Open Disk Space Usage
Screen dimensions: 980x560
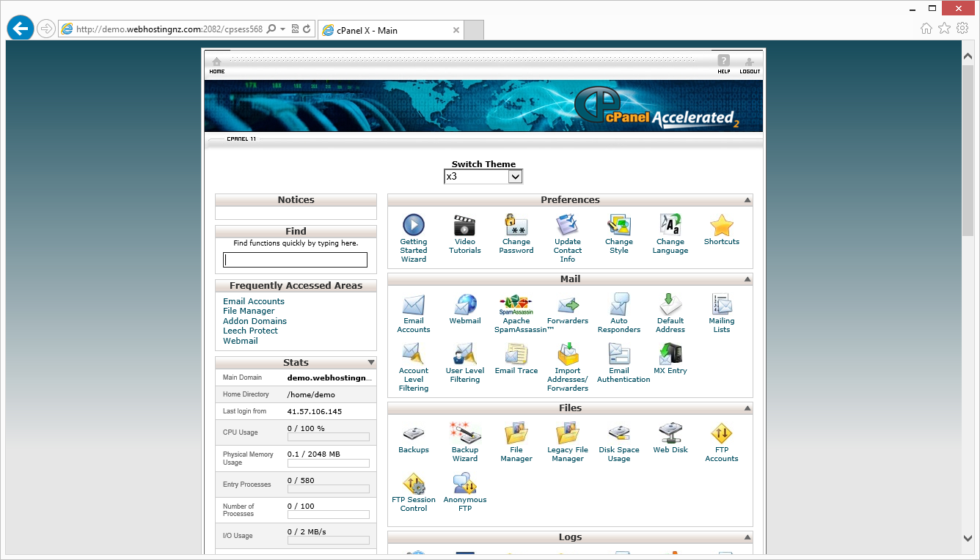(x=619, y=434)
